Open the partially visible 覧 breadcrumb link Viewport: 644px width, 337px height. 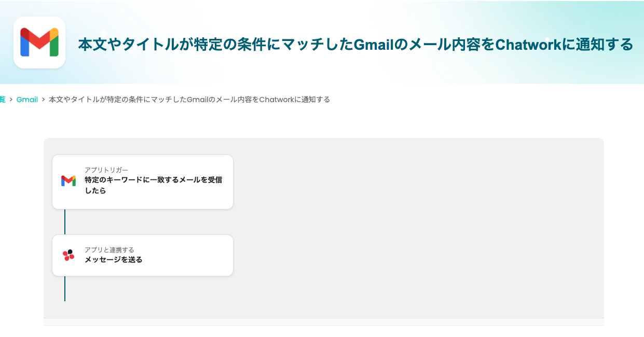tap(2, 100)
